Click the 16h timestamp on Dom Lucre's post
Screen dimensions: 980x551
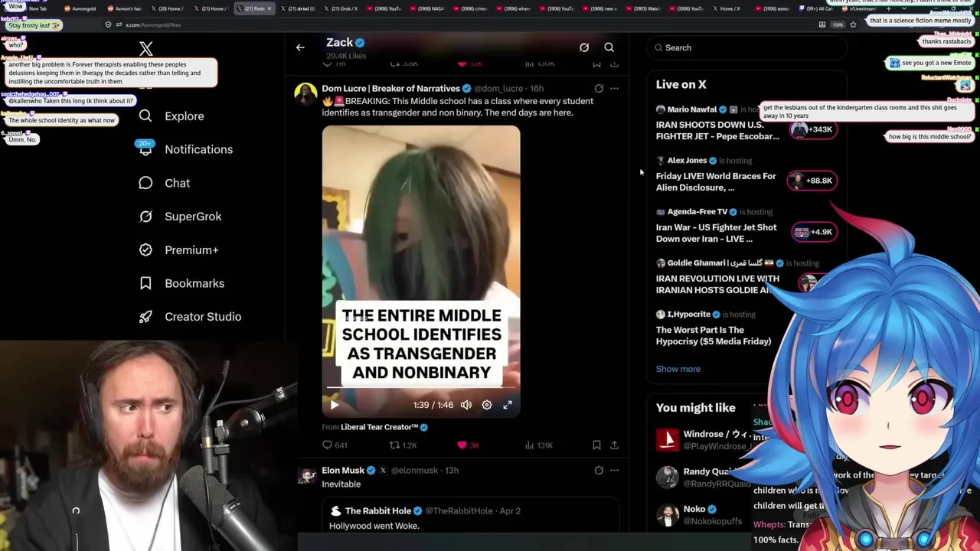[537, 89]
